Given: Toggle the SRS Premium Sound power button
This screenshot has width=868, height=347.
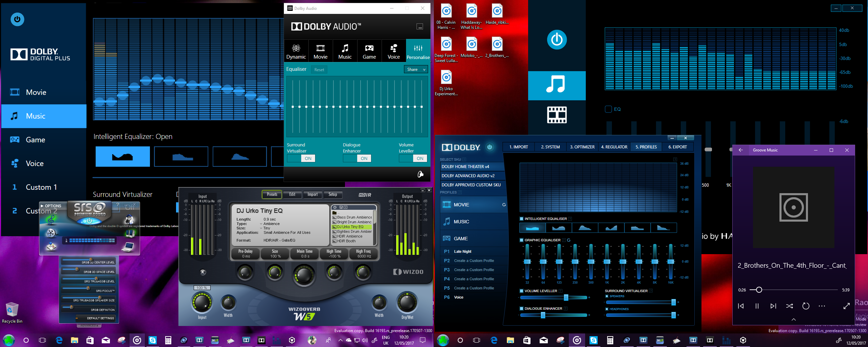Looking at the screenshot, I should click(x=89, y=221).
